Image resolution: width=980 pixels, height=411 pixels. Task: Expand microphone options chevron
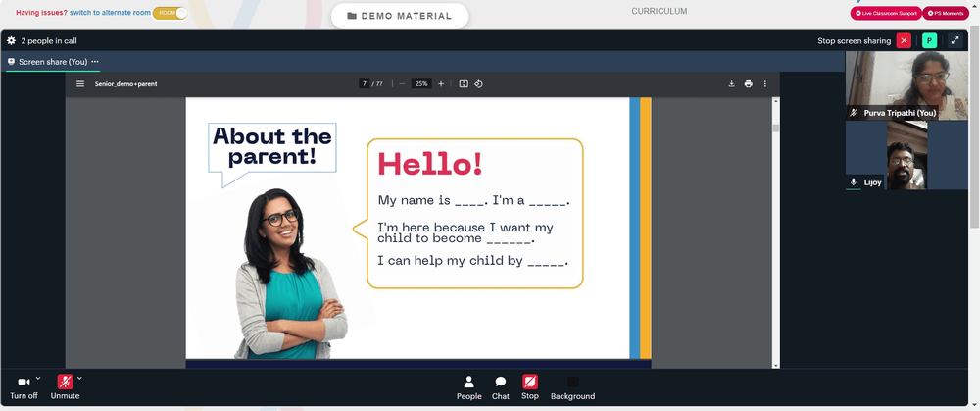[x=79, y=378]
